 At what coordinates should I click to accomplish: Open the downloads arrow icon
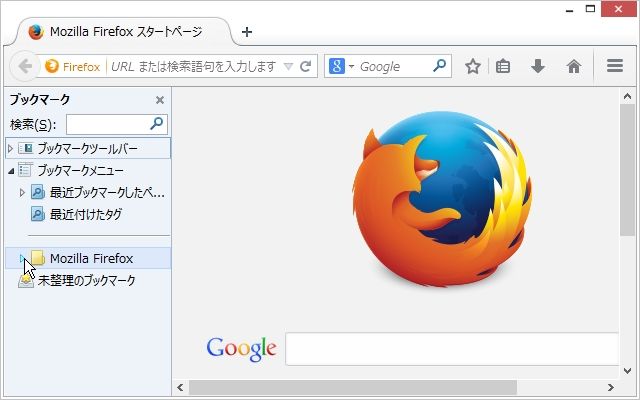[538, 66]
